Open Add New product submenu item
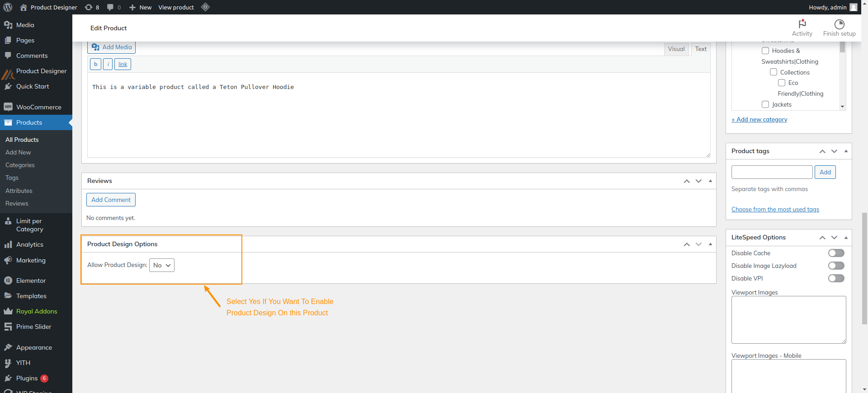Screen dimensions: 868x393 18,152
